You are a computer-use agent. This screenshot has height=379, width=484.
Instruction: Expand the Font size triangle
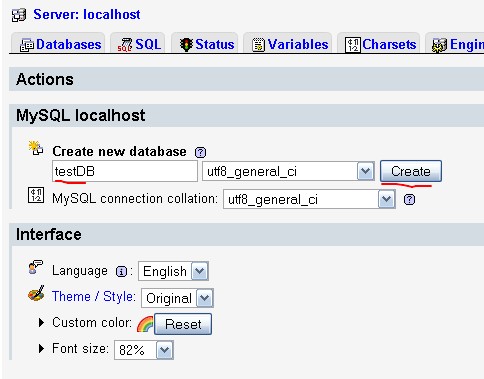41,348
